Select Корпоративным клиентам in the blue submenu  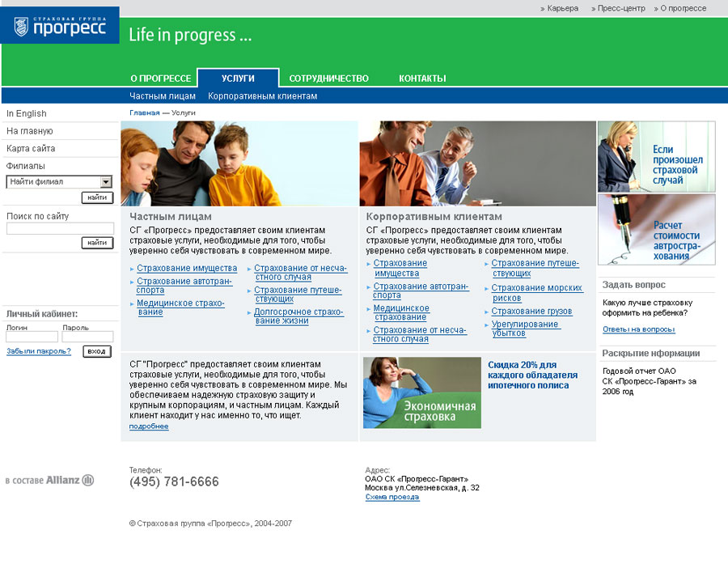pyautogui.click(x=262, y=96)
